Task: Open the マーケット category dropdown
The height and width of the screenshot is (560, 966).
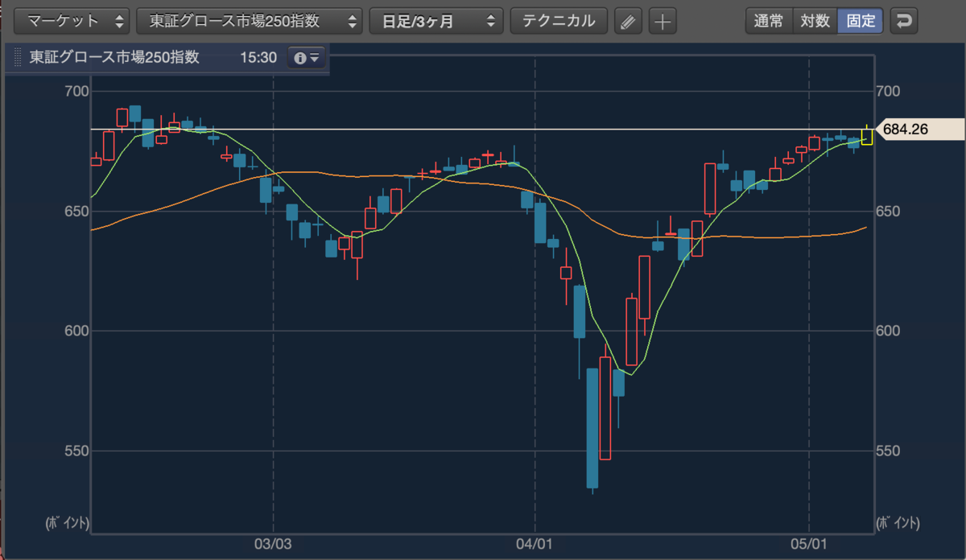Action: coord(72,21)
